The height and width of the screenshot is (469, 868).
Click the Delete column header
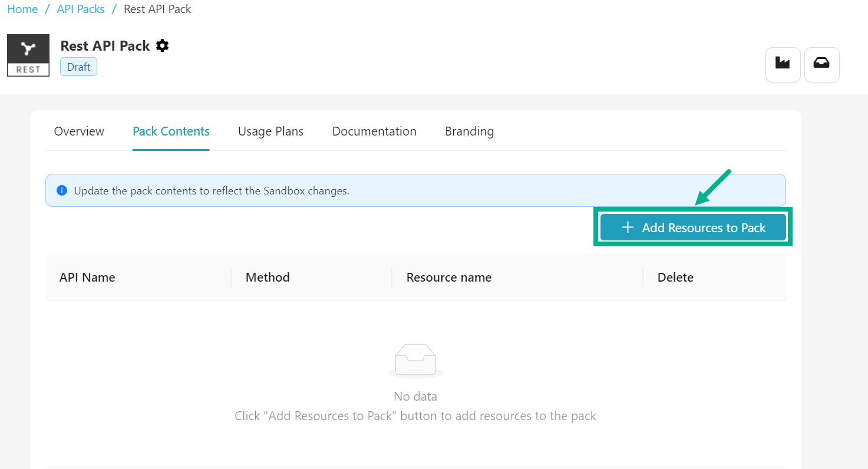tap(675, 278)
